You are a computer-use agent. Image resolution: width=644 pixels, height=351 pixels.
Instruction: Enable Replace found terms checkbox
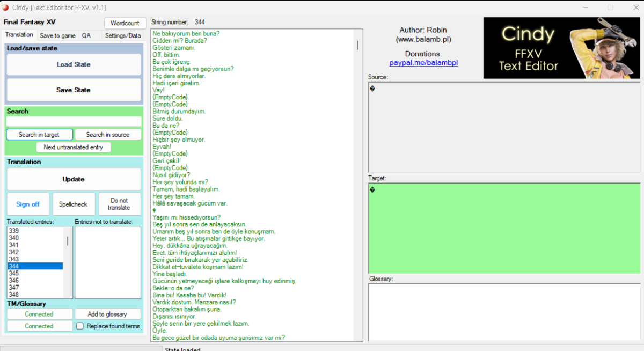tap(80, 326)
